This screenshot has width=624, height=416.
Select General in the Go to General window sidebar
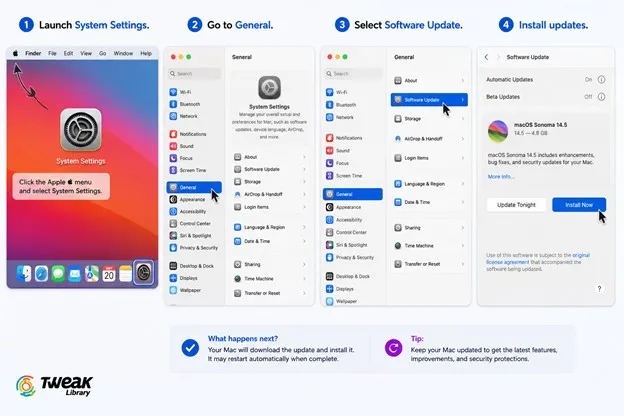click(194, 187)
